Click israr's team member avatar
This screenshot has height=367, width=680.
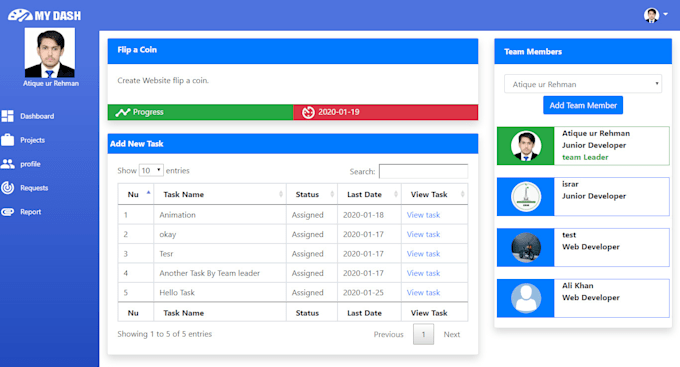pyautogui.click(x=526, y=197)
